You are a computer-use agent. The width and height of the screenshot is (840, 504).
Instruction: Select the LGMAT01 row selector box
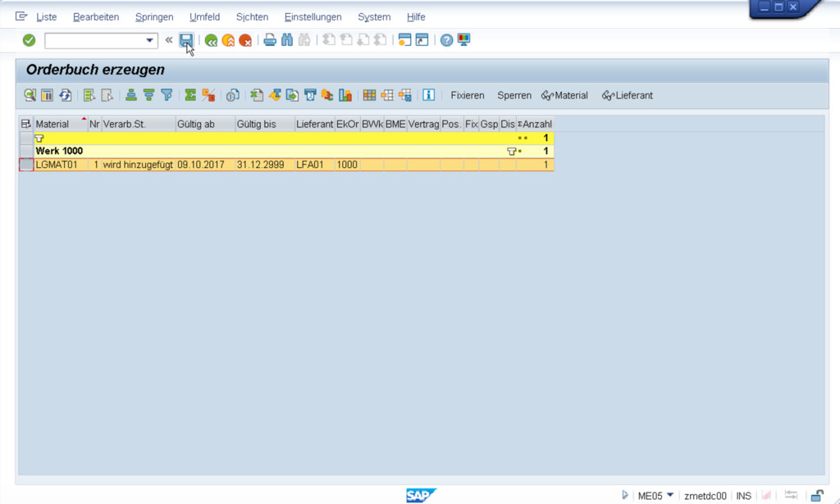click(26, 165)
